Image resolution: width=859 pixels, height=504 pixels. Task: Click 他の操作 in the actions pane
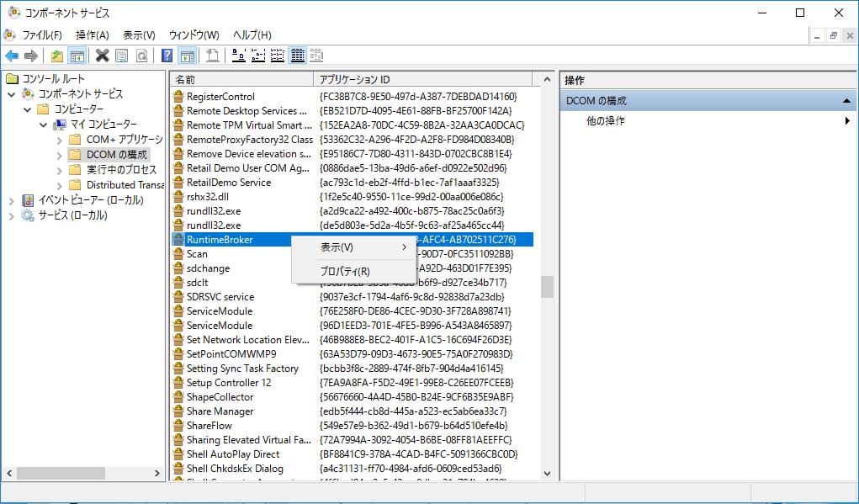pos(606,121)
